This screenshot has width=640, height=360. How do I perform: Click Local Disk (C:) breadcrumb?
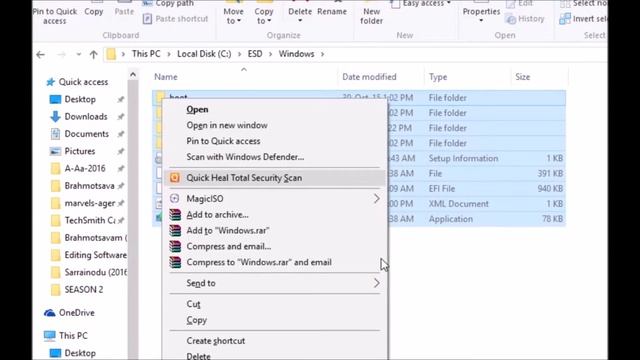pos(204,54)
